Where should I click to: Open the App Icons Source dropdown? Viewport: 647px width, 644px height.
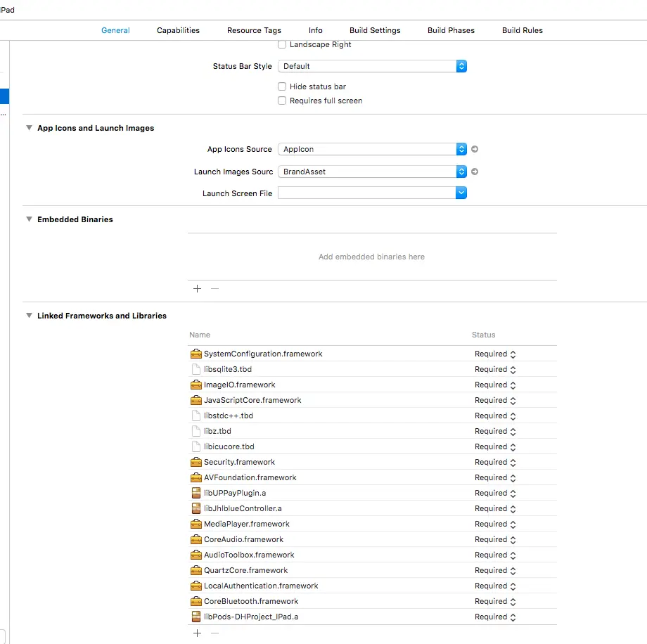(x=372, y=149)
